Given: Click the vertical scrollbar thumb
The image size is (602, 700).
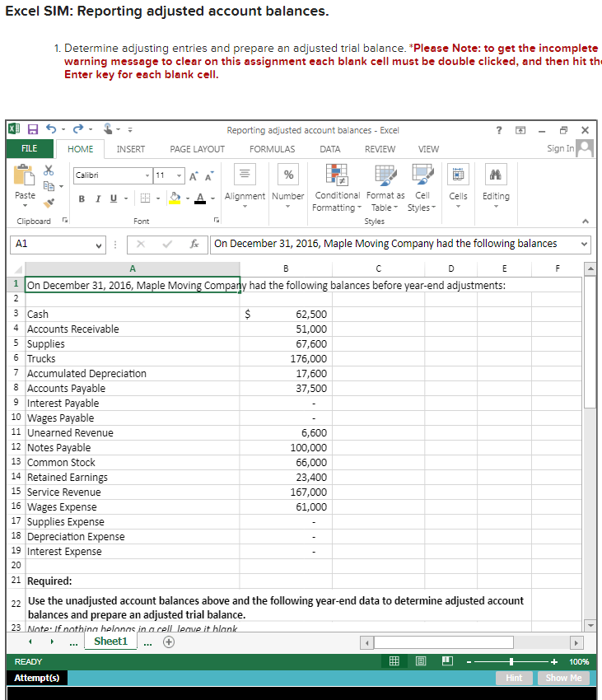Looking at the screenshot, I should coord(590,342).
